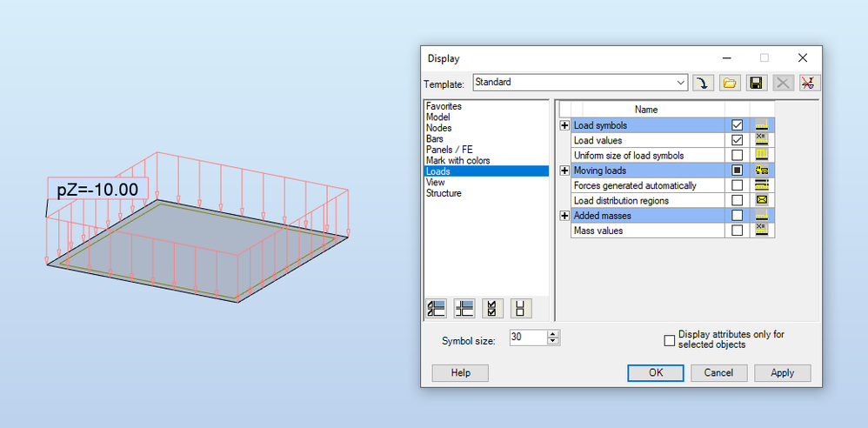Enable Uniform size of load symbols checkbox

pyautogui.click(x=737, y=155)
